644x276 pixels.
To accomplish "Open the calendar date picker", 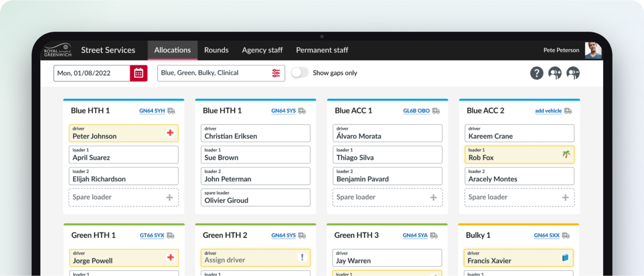I will tap(139, 73).
